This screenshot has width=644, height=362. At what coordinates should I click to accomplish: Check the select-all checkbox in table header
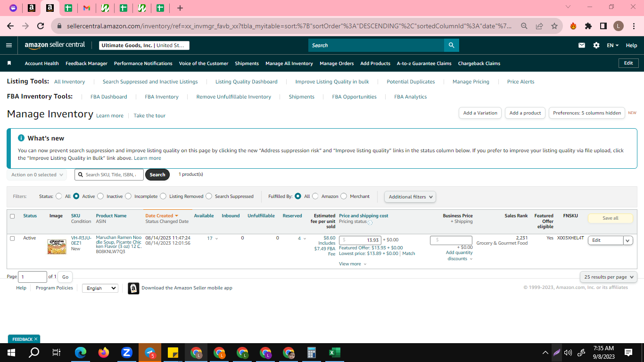pos(12,216)
